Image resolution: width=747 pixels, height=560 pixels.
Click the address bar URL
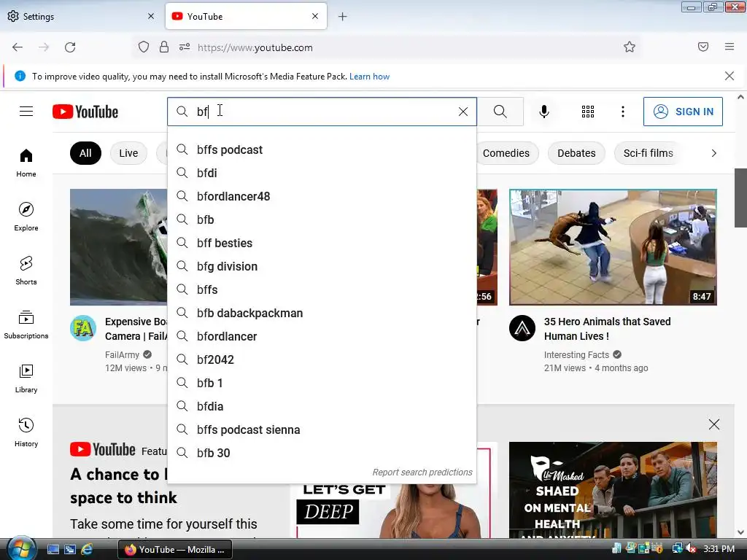click(255, 47)
